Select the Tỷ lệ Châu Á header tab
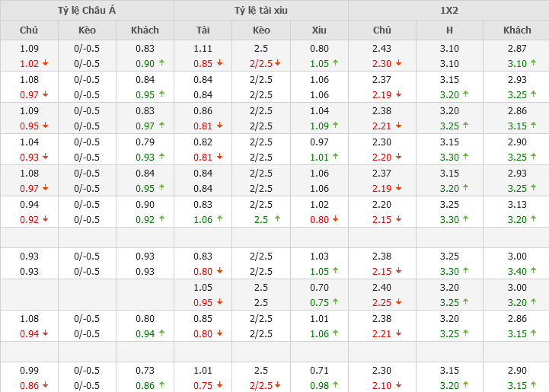549x392 pixels. pos(87,11)
